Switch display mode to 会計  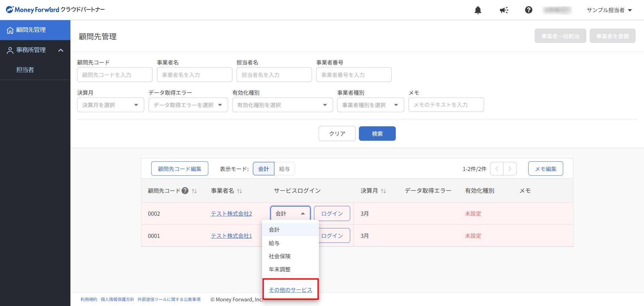click(263, 169)
